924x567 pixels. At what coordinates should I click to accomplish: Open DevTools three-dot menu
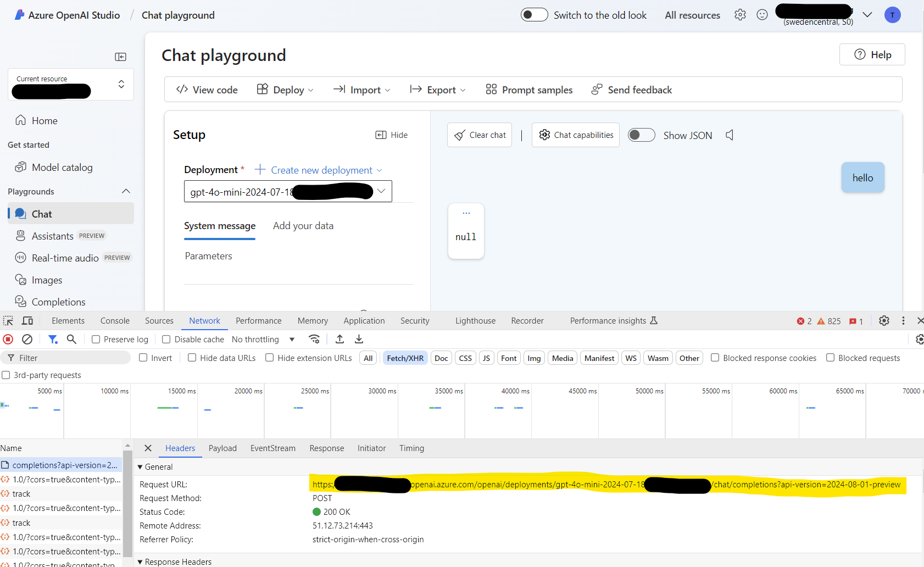pos(903,321)
